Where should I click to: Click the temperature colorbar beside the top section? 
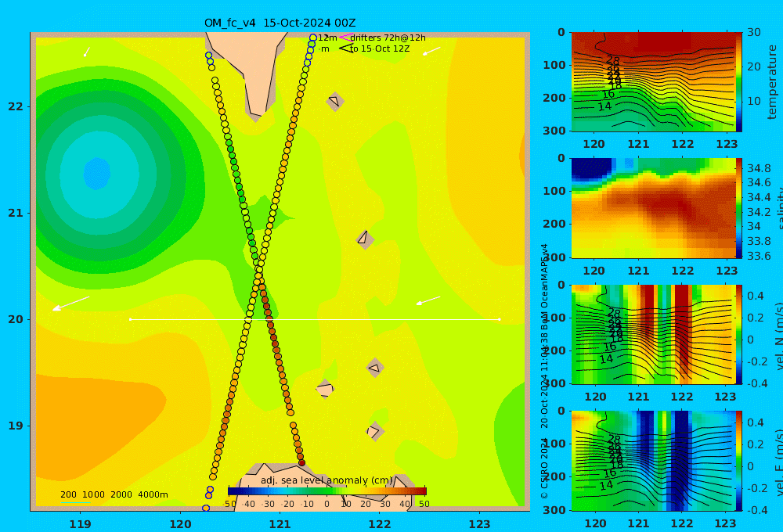pos(739,82)
